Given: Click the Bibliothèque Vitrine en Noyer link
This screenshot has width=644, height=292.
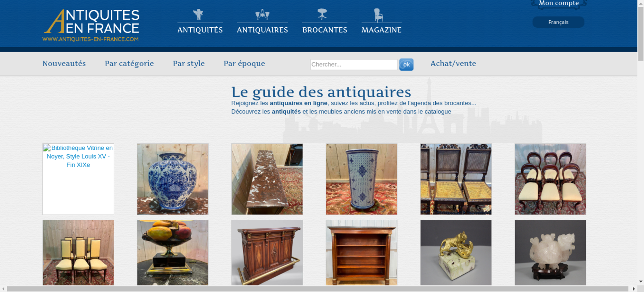Looking at the screenshot, I should pyautogui.click(x=78, y=156).
